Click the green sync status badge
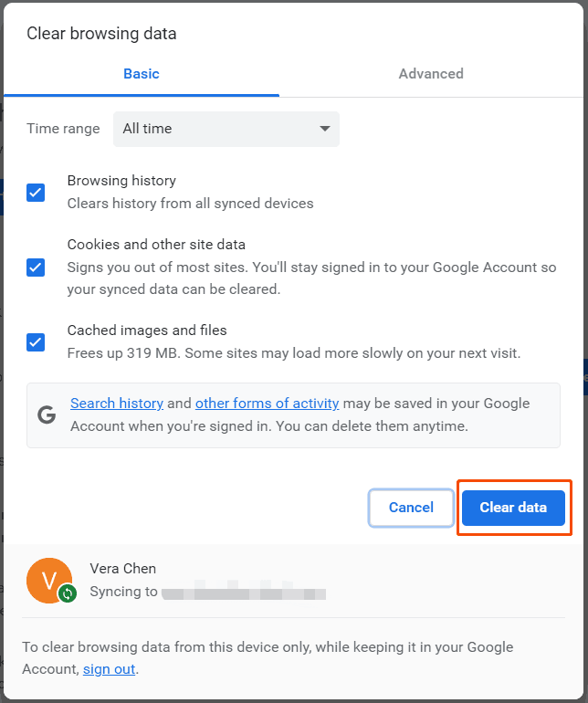The height and width of the screenshot is (703, 588). 68,593
